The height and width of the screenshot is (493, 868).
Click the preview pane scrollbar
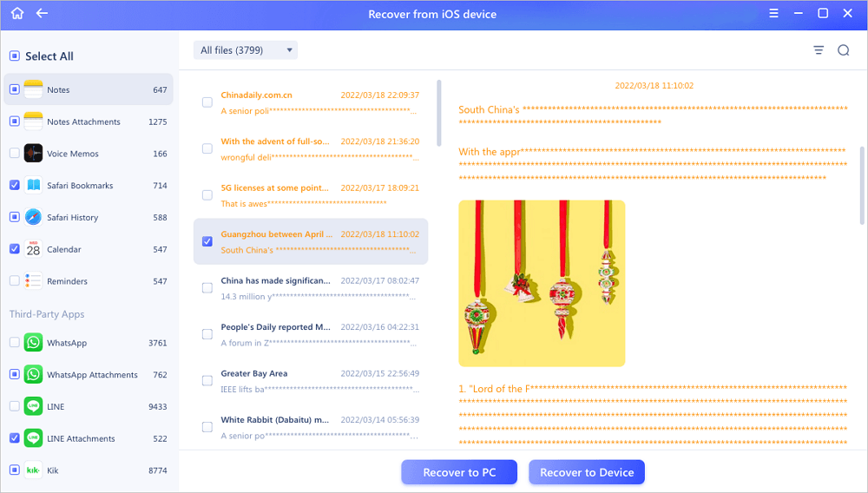click(x=862, y=186)
